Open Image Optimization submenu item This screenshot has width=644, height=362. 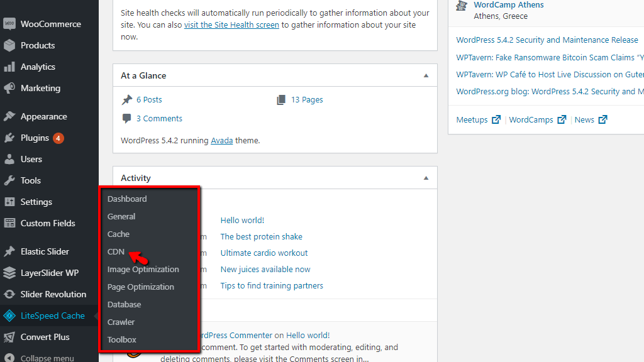point(143,269)
